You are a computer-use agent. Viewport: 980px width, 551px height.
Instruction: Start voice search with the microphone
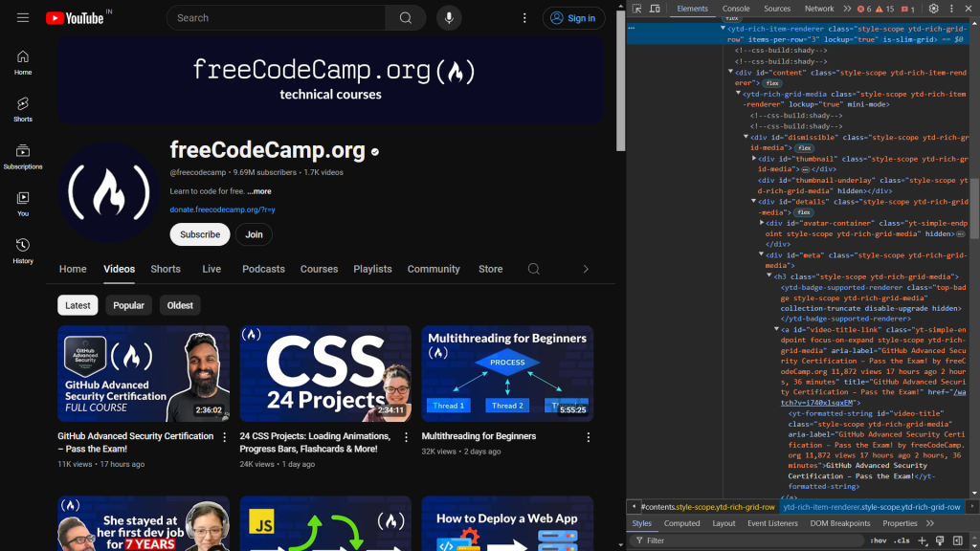449,17
